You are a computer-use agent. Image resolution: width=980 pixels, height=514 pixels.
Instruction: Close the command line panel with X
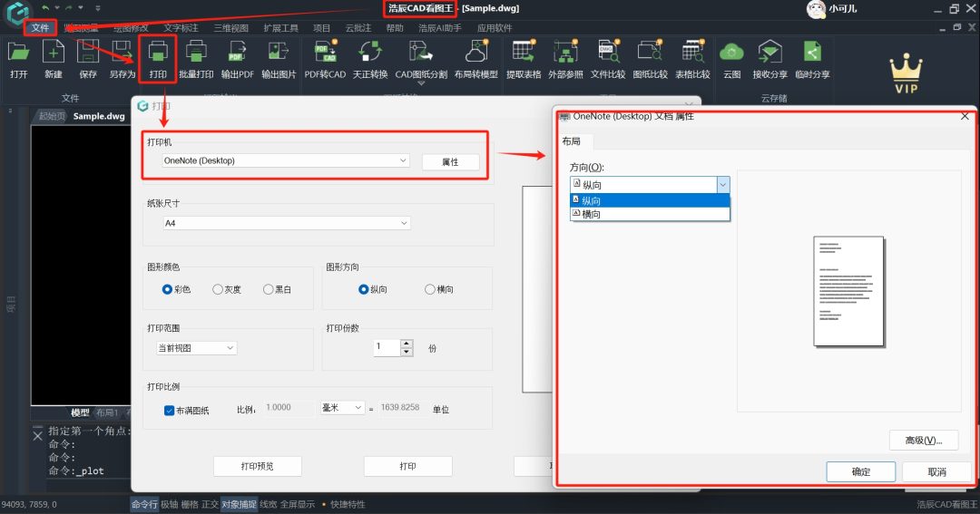click(37, 435)
